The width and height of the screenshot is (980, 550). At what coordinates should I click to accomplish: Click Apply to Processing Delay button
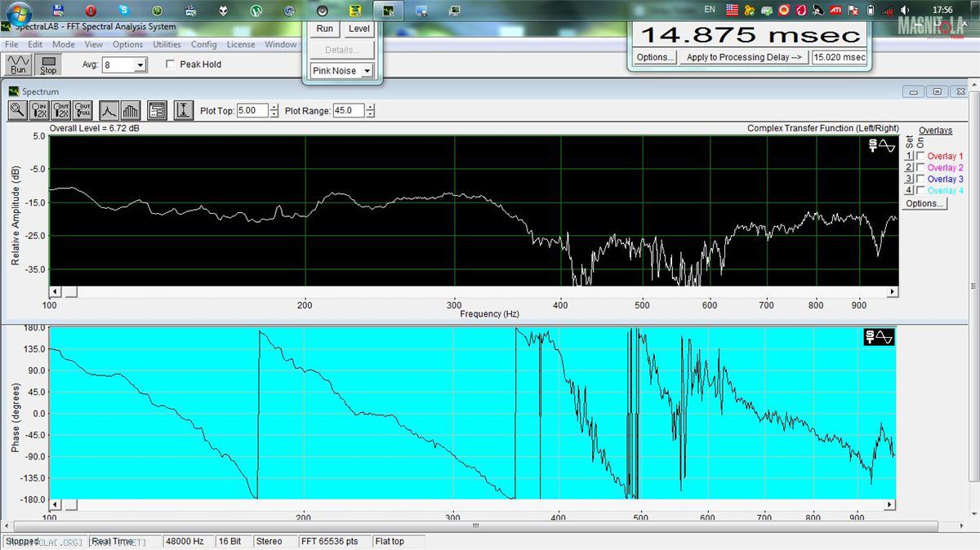click(743, 57)
